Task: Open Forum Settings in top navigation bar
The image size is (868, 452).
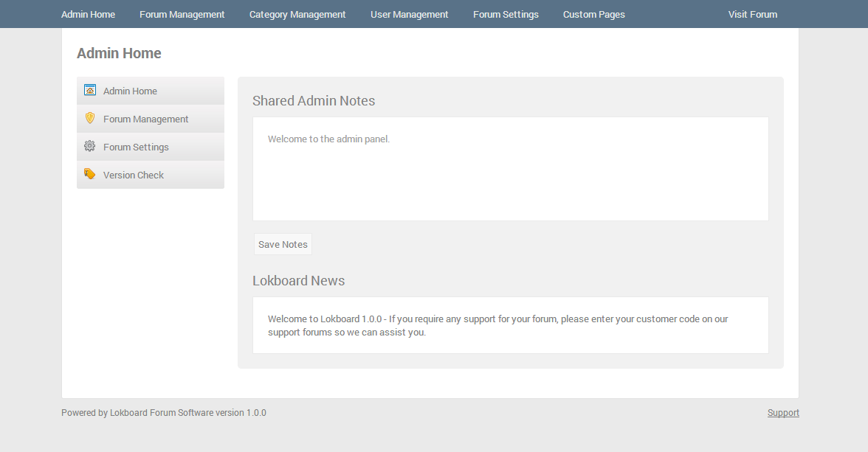Action: [x=506, y=15]
